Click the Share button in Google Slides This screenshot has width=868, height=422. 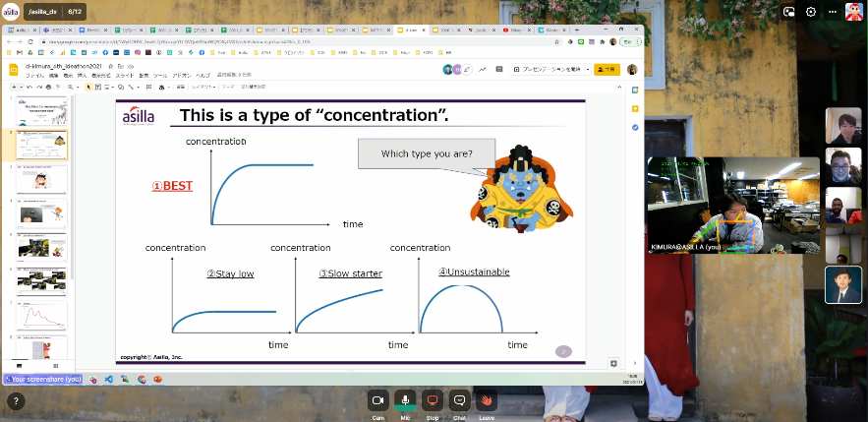coord(607,69)
